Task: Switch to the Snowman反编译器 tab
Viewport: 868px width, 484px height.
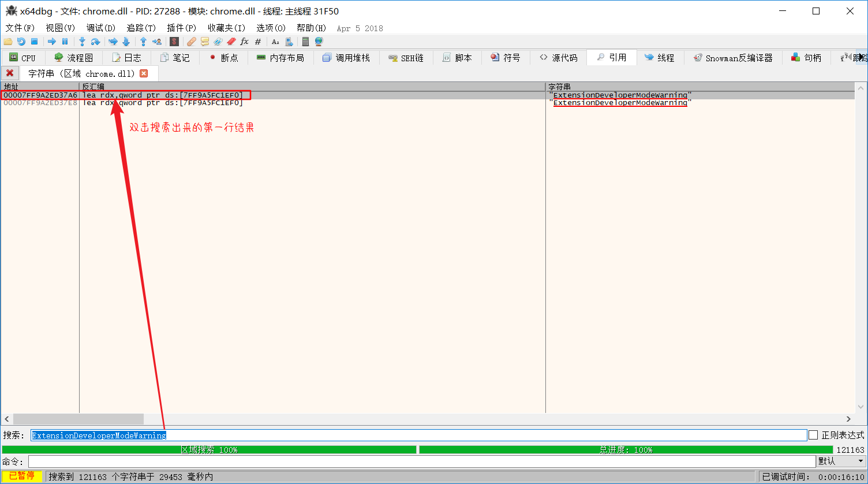Action: tap(733, 58)
